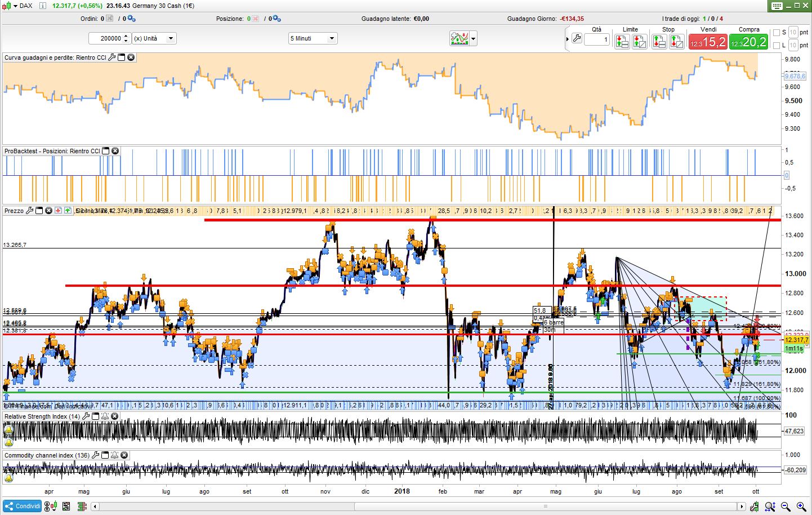Click the S stop points field

793,33
